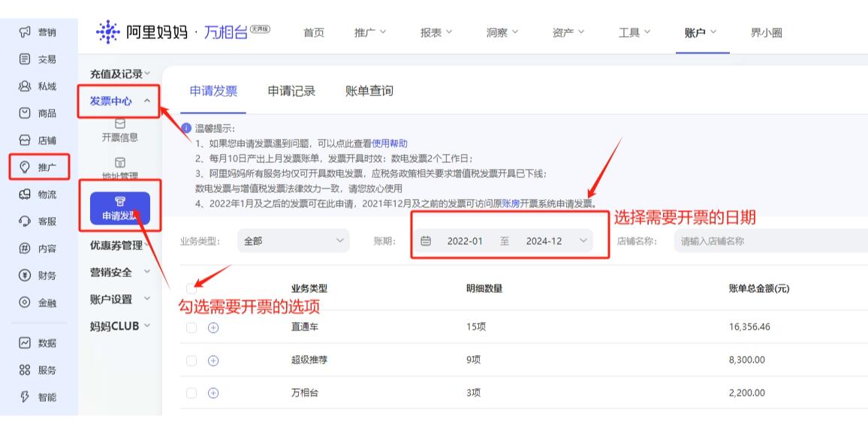Click the 3项 detail count cell

click(x=473, y=393)
